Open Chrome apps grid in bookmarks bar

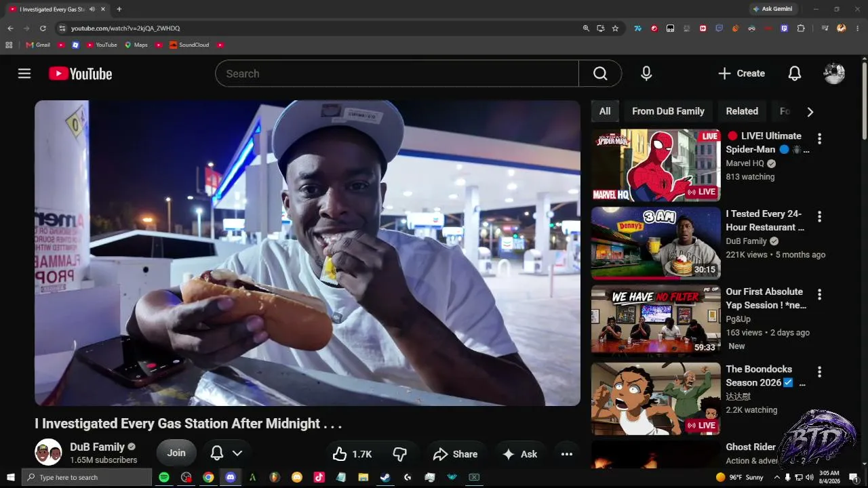click(x=9, y=45)
